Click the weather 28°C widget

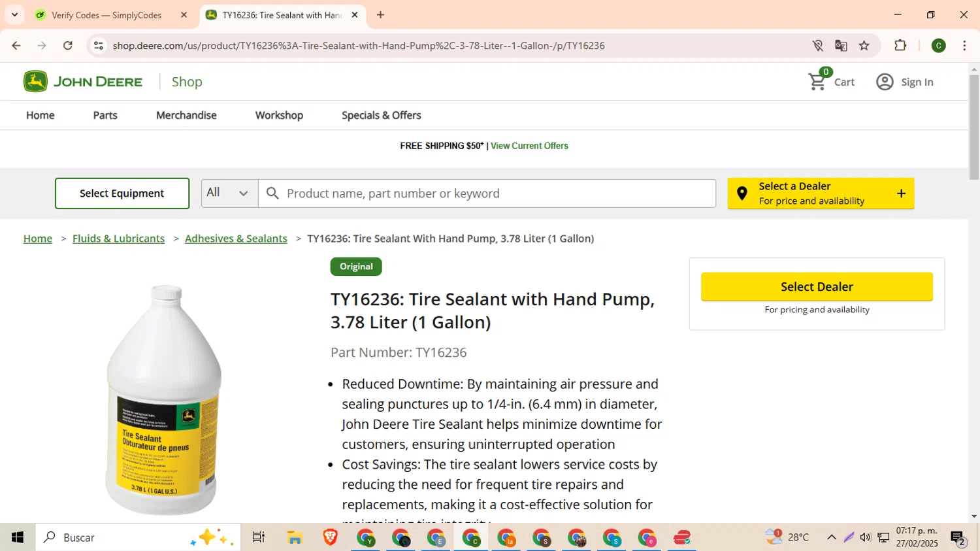pyautogui.click(x=787, y=537)
